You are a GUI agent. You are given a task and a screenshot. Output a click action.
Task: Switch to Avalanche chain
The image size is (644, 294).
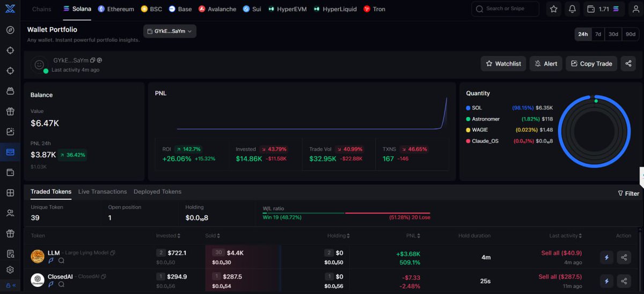click(217, 9)
